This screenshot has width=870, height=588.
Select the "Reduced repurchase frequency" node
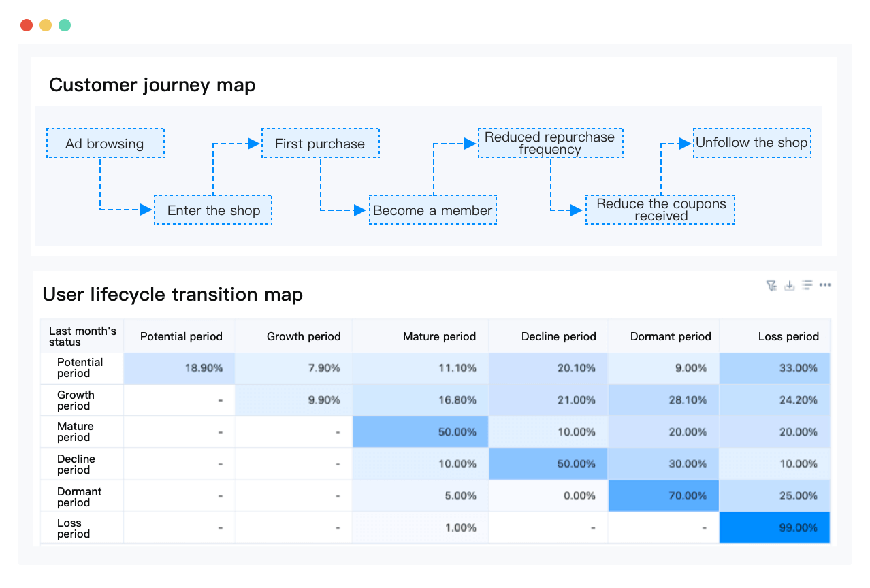[x=550, y=142]
